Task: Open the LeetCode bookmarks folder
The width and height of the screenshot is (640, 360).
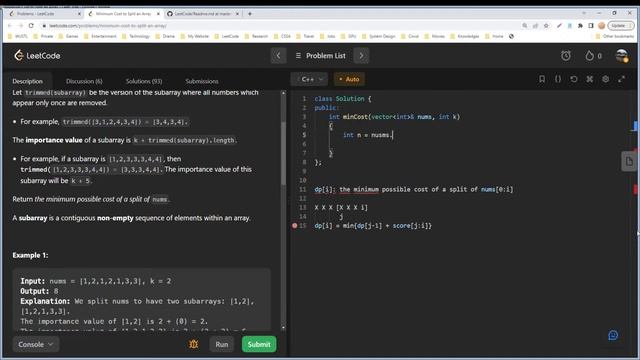Action: click(x=227, y=36)
